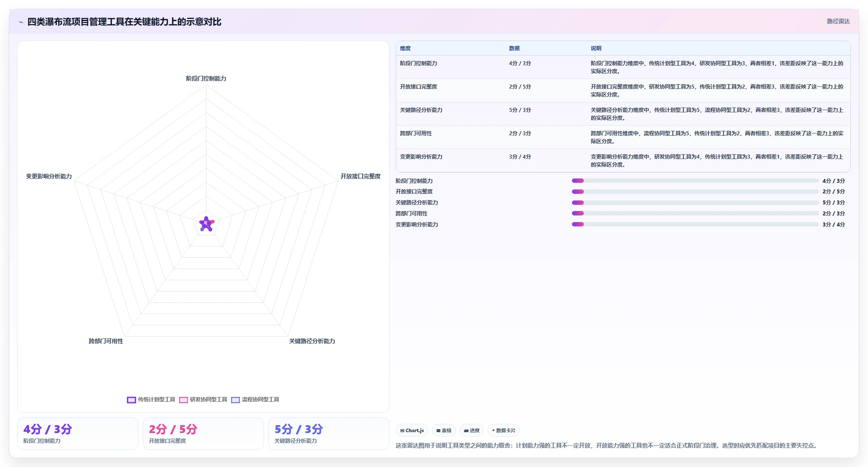Image resolution: width=868 pixels, height=467 pixels.
Task: Click the 2分 / 5分 cell in the table
Action: click(x=520, y=87)
